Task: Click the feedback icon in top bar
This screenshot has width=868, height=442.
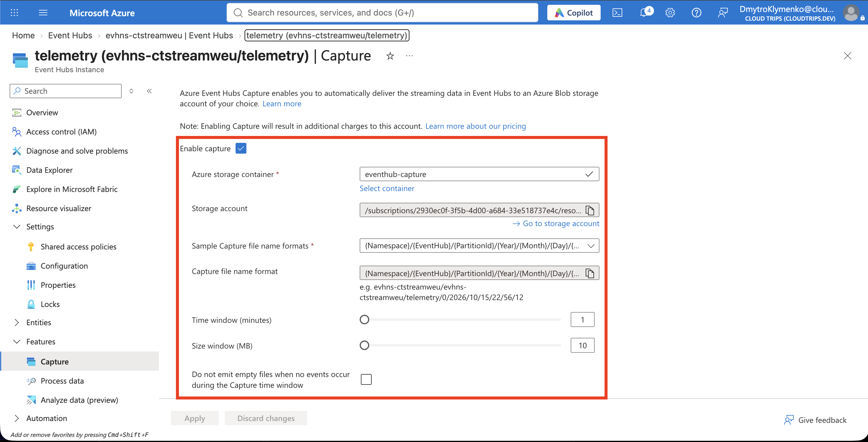Action: point(722,13)
